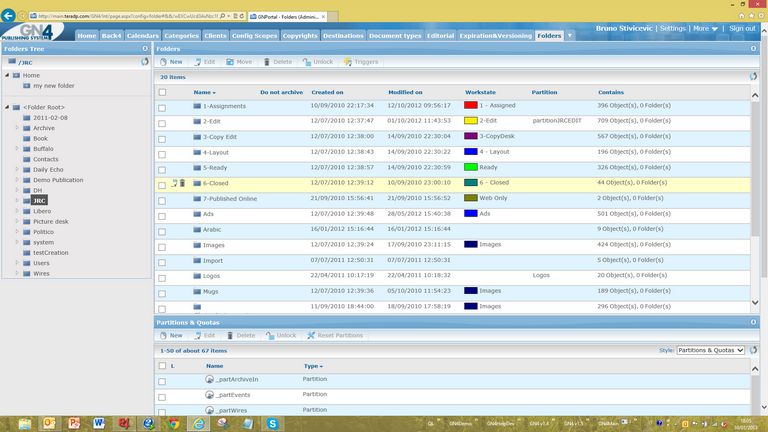
Task: Switch to the Calendars tab
Action: (143, 35)
